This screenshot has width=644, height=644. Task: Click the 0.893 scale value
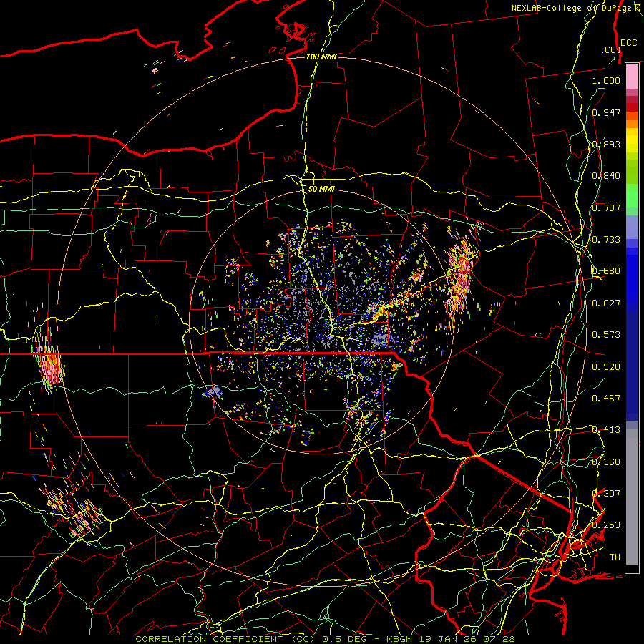pyautogui.click(x=606, y=144)
